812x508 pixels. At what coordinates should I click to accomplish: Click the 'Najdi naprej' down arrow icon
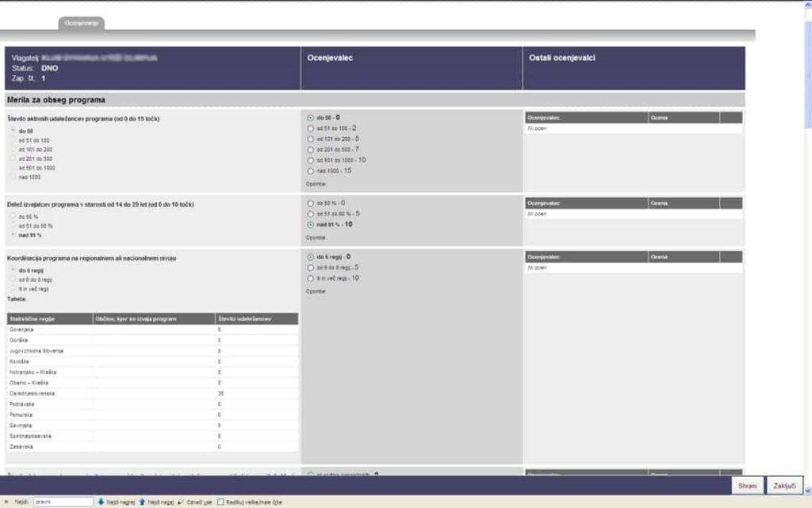[x=101, y=502]
